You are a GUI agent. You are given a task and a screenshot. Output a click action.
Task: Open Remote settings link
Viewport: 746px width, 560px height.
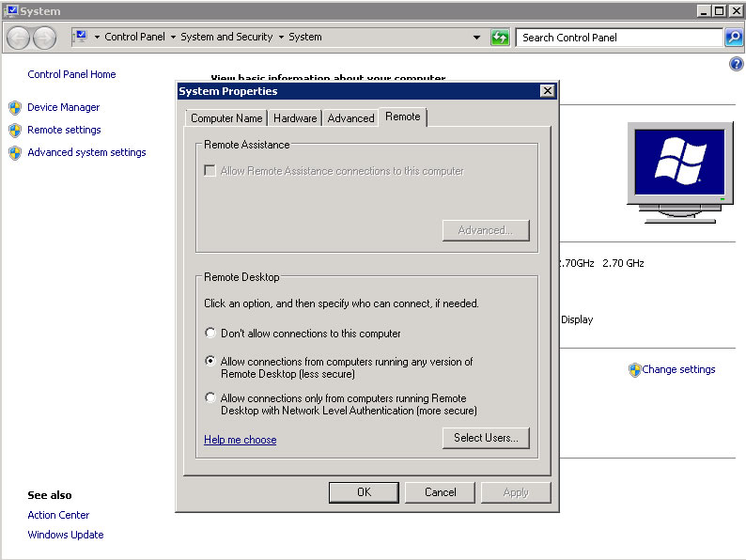(64, 130)
